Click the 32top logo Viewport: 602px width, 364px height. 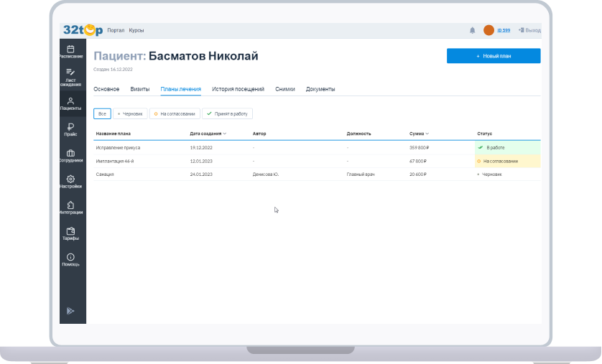pyautogui.click(x=83, y=30)
